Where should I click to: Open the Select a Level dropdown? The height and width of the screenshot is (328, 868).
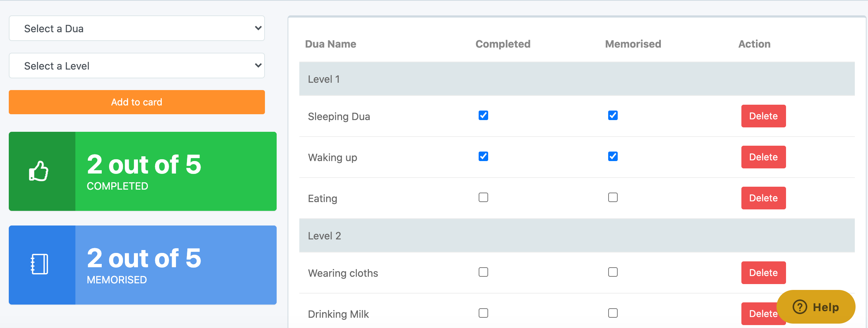[137, 66]
